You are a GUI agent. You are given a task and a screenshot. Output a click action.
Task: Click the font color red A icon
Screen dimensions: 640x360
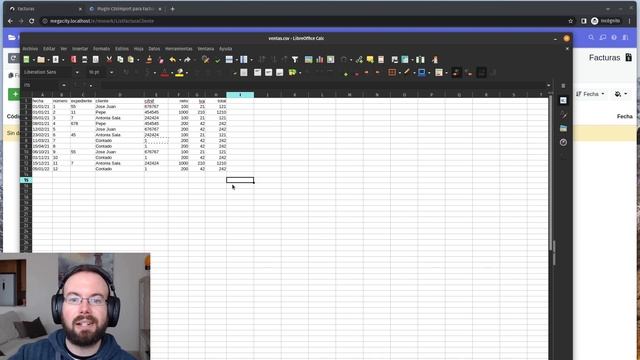pos(164,73)
